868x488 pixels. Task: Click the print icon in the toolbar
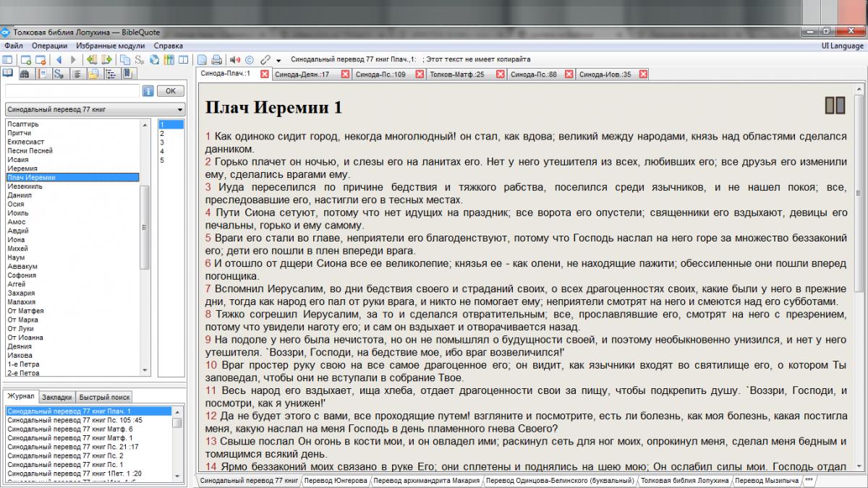(216, 59)
